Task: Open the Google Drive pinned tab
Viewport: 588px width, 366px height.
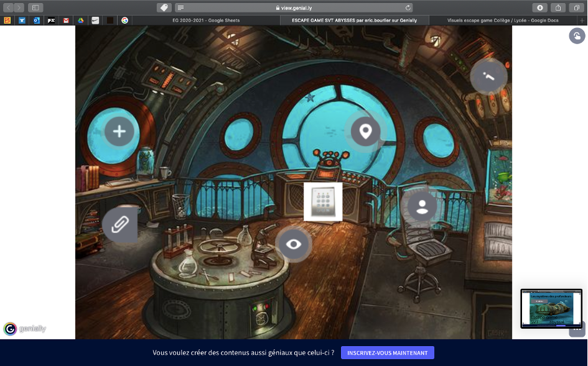Action: 81,21
